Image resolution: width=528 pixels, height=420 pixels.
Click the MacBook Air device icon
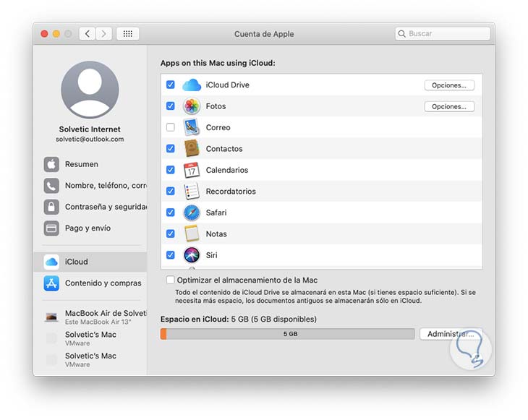(51, 317)
